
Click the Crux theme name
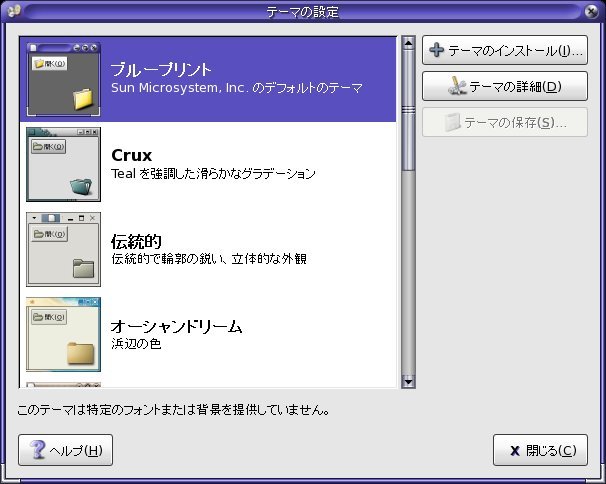(x=131, y=155)
